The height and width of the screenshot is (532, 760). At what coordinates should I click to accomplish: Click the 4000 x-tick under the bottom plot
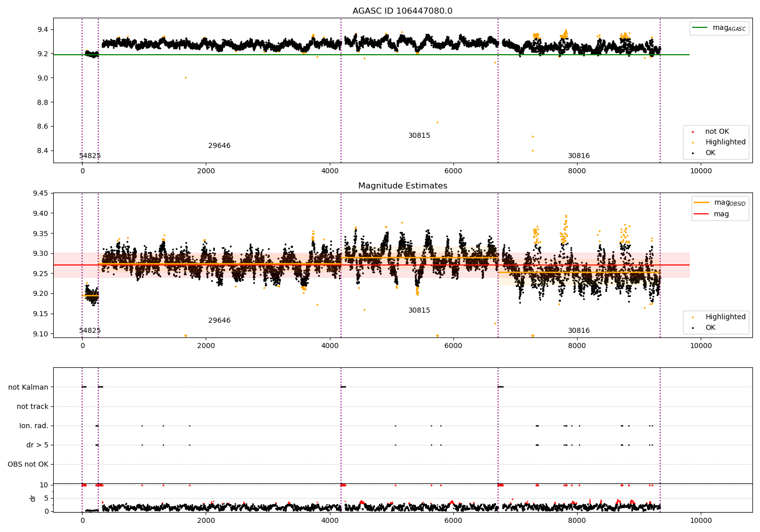click(330, 521)
